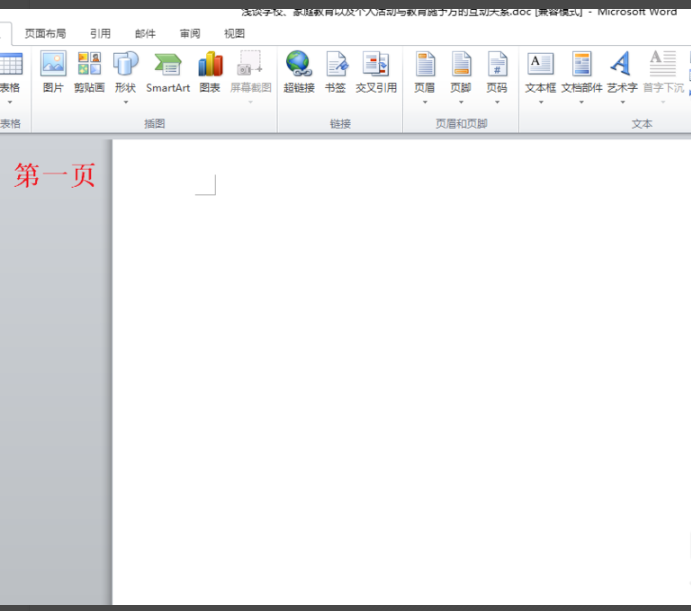
Task: Expand the 表格 dropdown arrow
Action: click(10, 102)
